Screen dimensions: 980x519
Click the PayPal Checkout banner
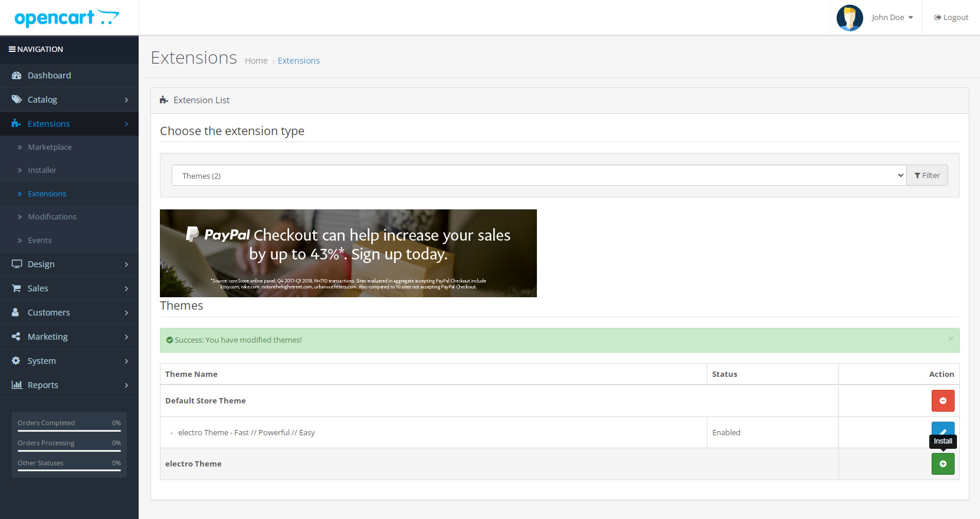[x=348, y=253]
